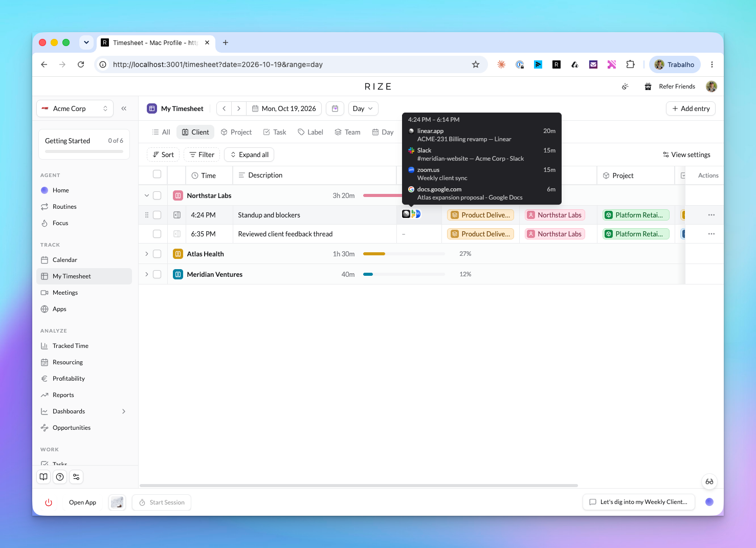Open the Filter button
Viewport: 756px width, 548px height.
coord(202,155)
